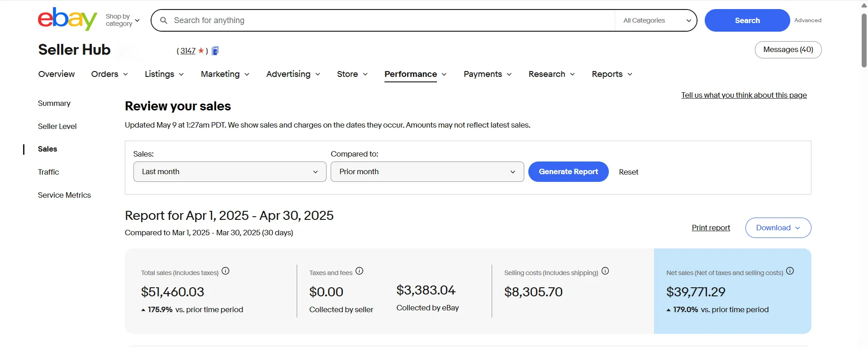This screenshot has width=868, height=347.
Task: Click the scrollbar up arrow
Action: pyautogui.click(x=864, y=5)
